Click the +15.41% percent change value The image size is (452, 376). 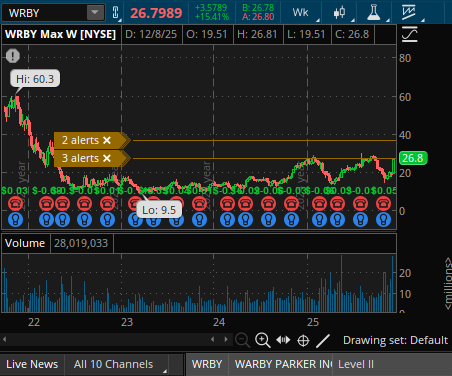click(x=212, y=17)
